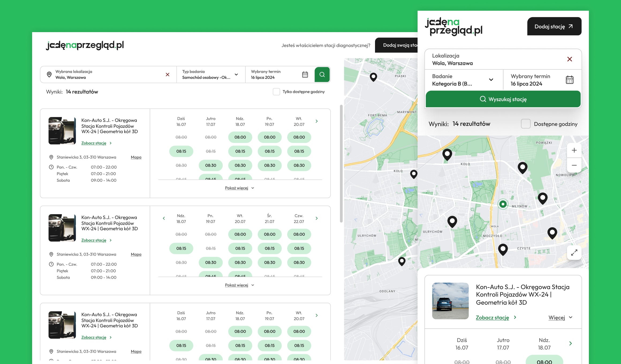Screen dimensions: 621x364
Task: Select the map pin near Czyste on mobile map
Action: pyautogui.click(x=503, y=249)
